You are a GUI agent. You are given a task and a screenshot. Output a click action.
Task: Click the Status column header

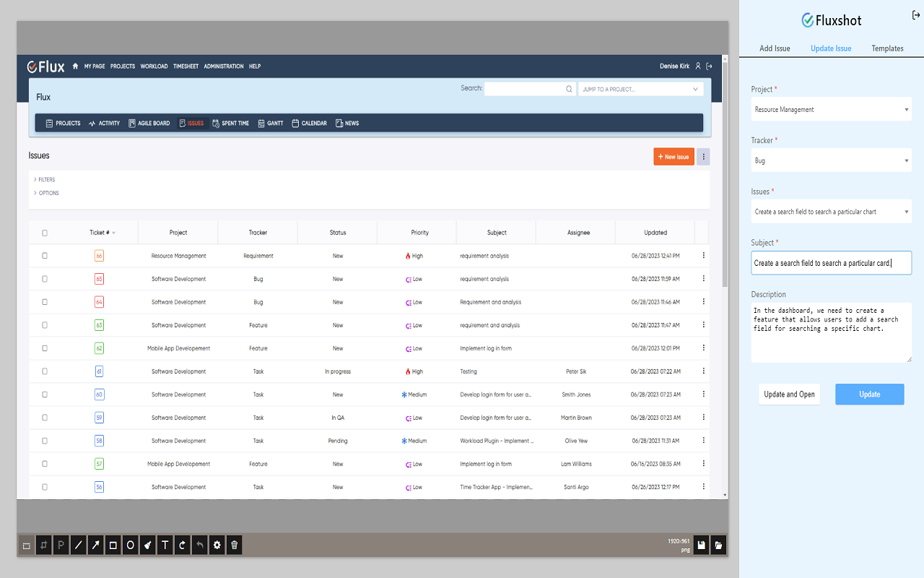[338, 233]
